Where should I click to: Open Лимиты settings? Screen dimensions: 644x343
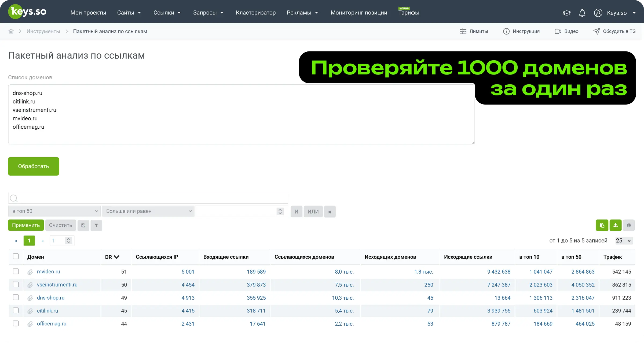click(474, 31)
